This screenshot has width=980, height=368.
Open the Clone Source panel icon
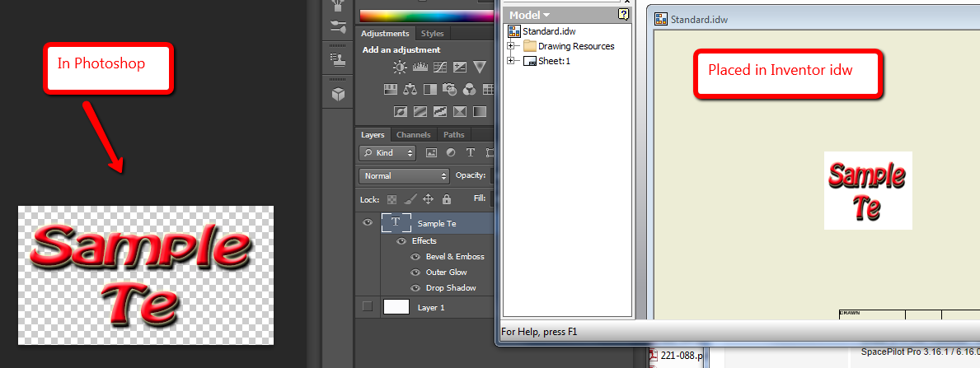coord(338,60)
